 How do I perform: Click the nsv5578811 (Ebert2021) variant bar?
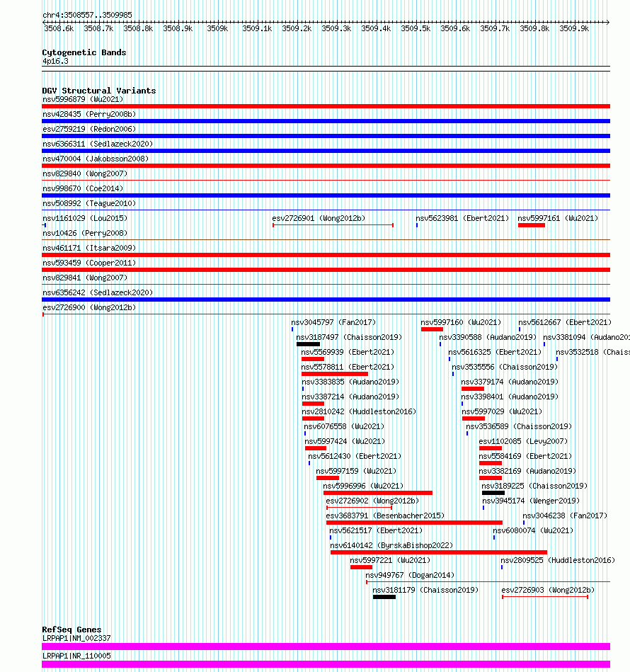point(335,374)
